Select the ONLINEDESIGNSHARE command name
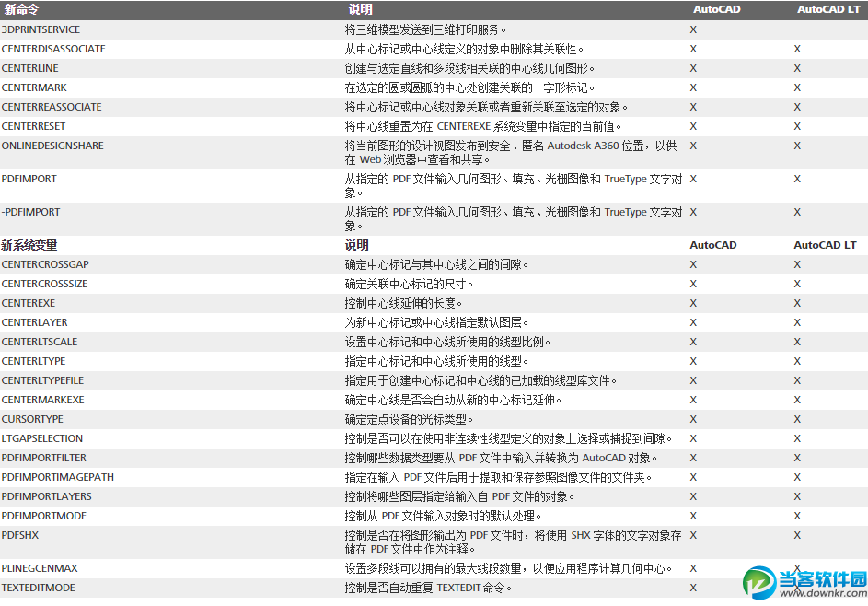The width and height of the screenshot is (868, 606). pos(52,146)
